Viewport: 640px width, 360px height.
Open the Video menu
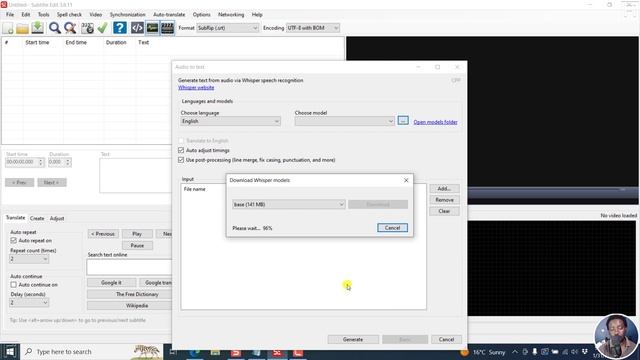[x=96, y=14]
